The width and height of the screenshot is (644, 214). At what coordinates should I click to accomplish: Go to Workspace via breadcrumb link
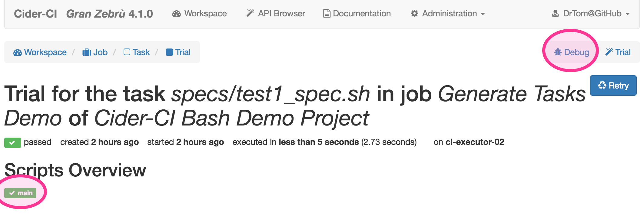(40, 52)
